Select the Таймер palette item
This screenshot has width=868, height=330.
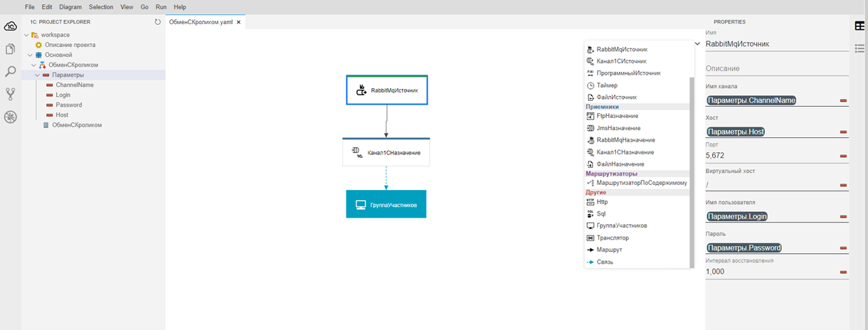tap(607, 85)
